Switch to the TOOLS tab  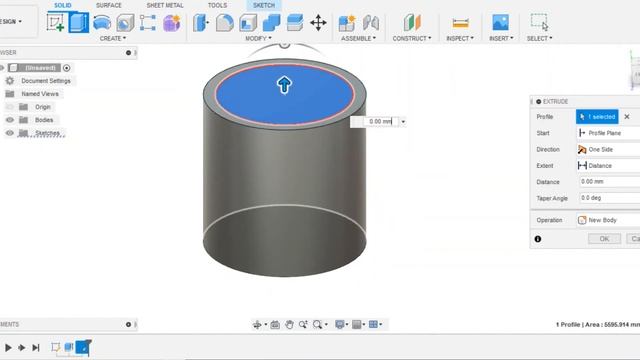click(x=217, y=5)
